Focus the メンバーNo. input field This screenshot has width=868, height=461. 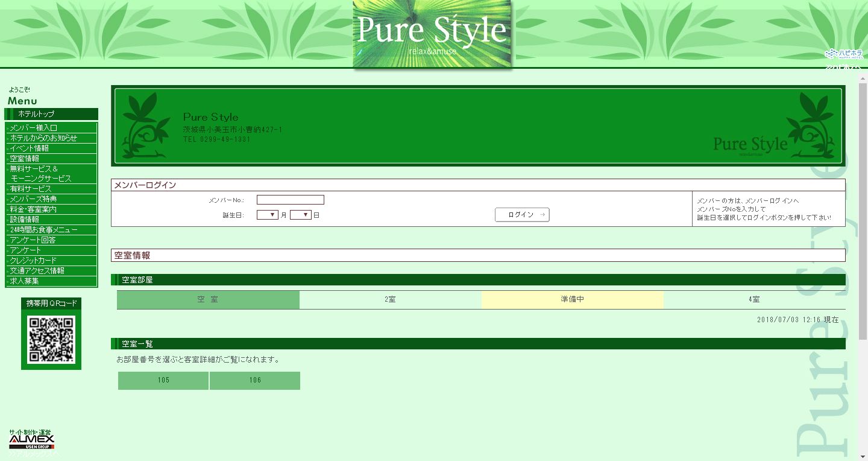[x=291, y=200]
